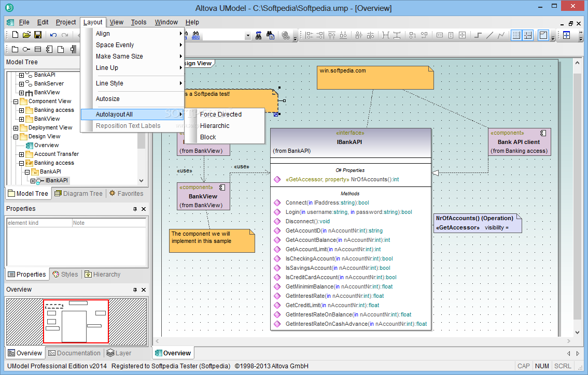This screenshot has width=588, height=375.
Task: Click Find in documents binoculars icon
Action: tap(270, 35)
